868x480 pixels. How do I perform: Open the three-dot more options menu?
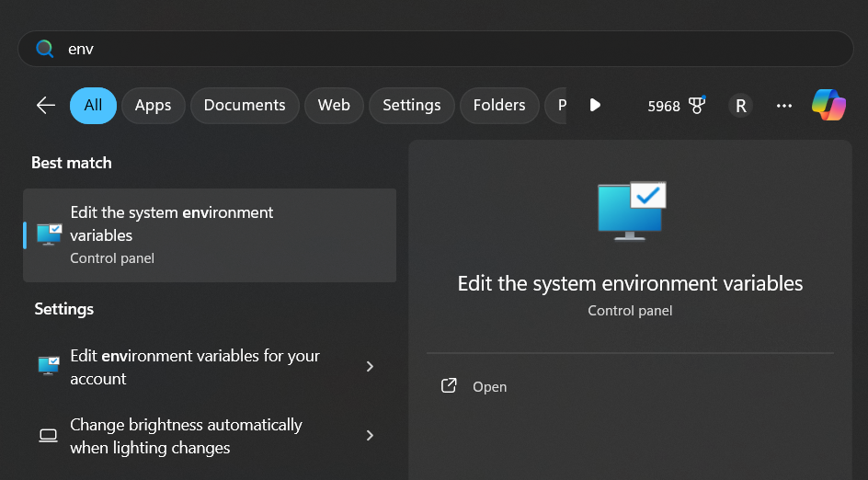[x=783, y=105]
